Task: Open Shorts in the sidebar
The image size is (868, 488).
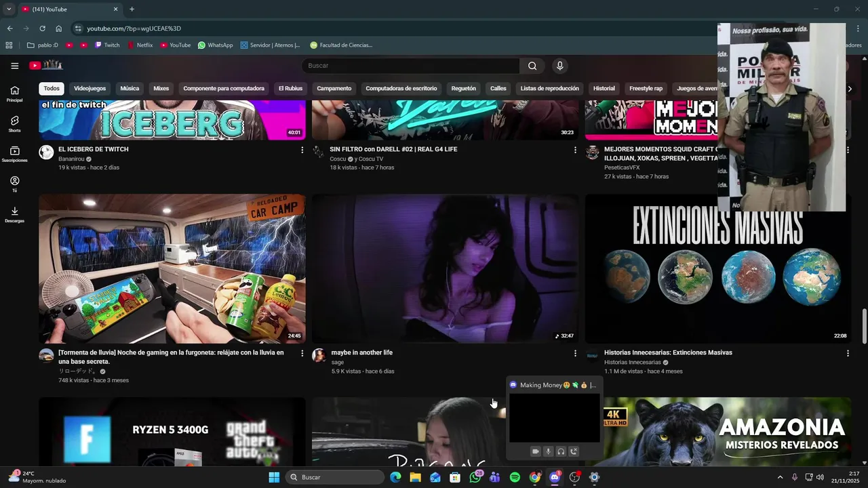Action: (x=14, y=124)
